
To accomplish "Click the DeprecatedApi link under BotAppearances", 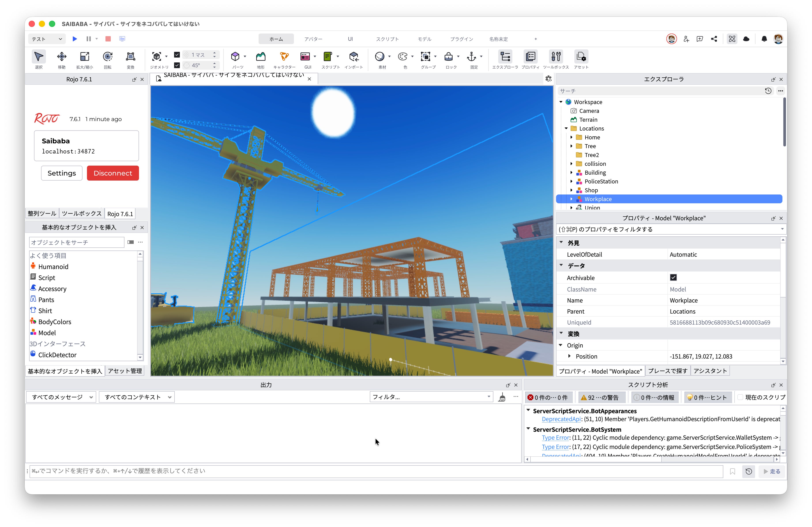I will (x=561, y=419).
